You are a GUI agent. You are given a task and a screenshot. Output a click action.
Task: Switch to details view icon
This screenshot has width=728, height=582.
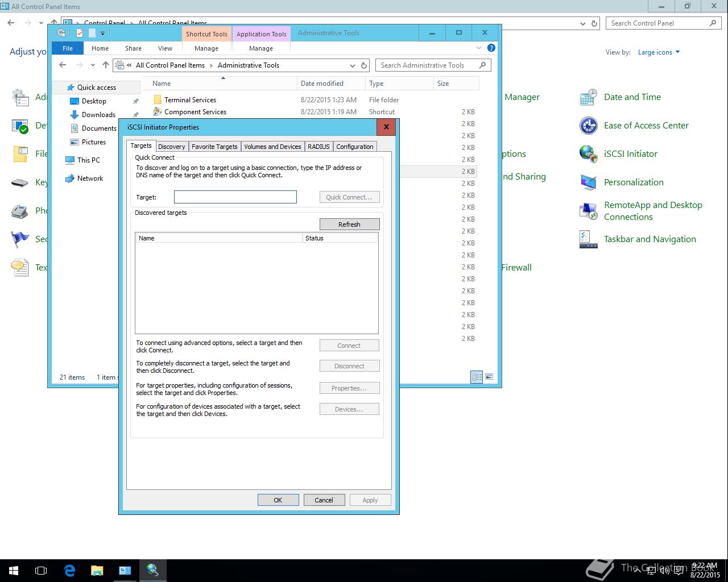[477, 377]
